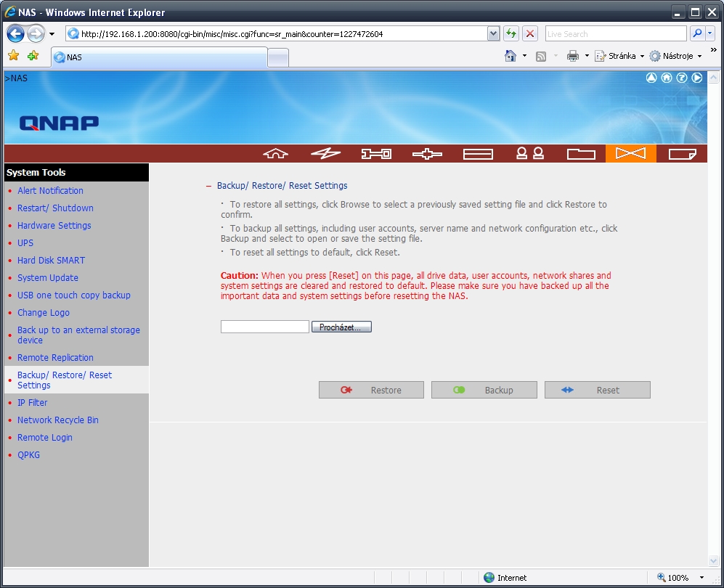The width and height of the screenshot is (724, 588).
Task: Click the Procházet browse button
Action: pyautogui.click(x=342, y=327)
